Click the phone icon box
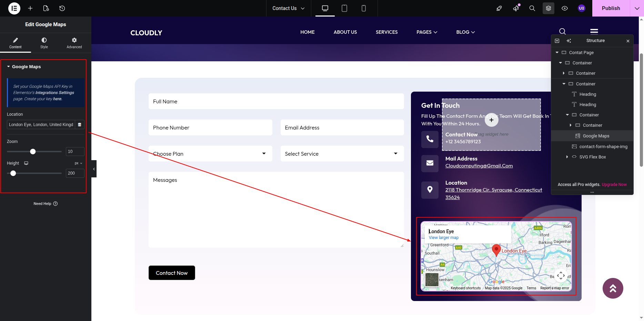Image resolution: width=644 pixels, height=321 pixels. [x=430, y=139]
